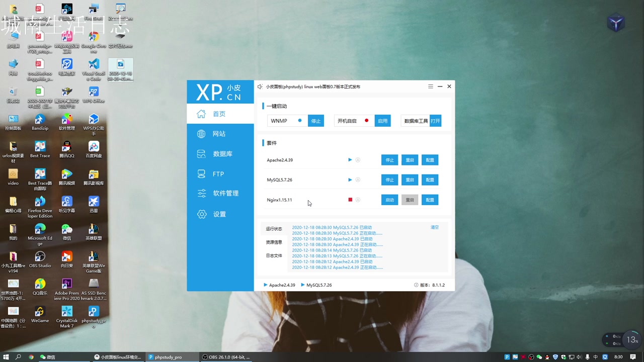This screenshot has height=362, width=644.
Task: Open Microsoft Edge desktop shortcut
Action: coord(40,234)
